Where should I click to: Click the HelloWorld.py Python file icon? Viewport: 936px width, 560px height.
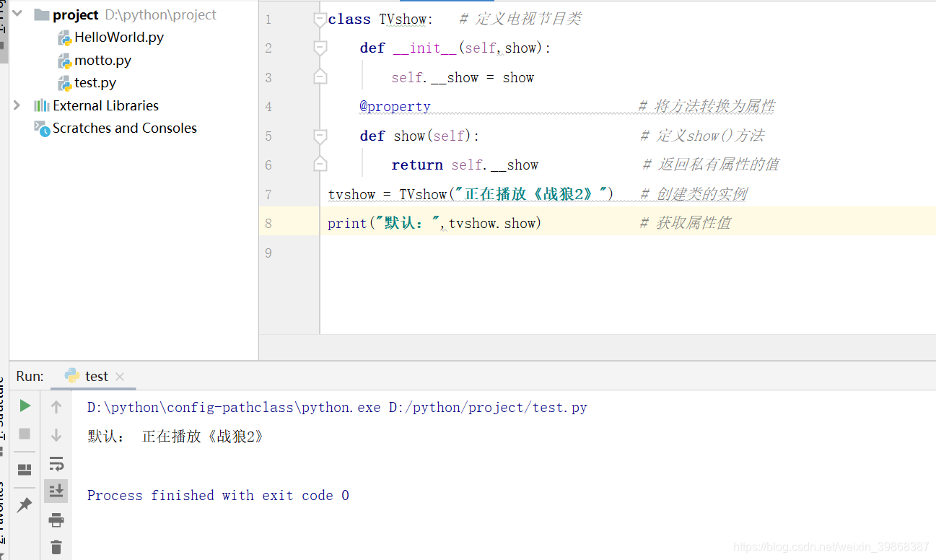(x=65, y=38)
